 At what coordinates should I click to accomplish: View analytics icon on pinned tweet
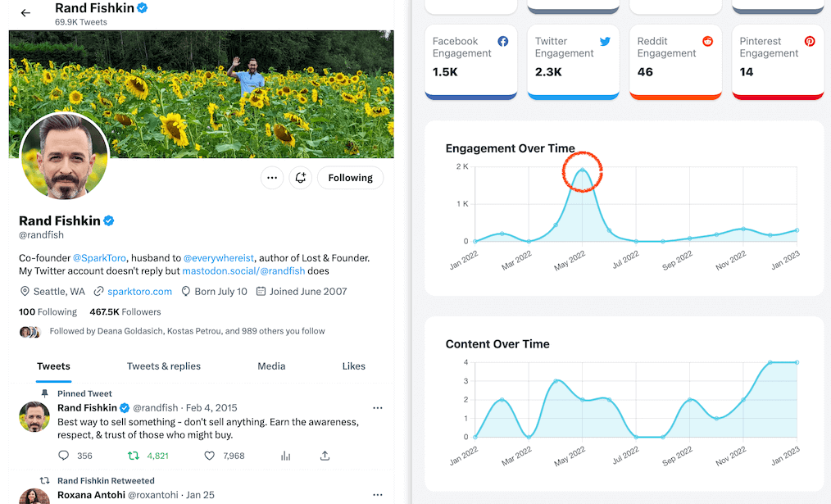(286, 456)
